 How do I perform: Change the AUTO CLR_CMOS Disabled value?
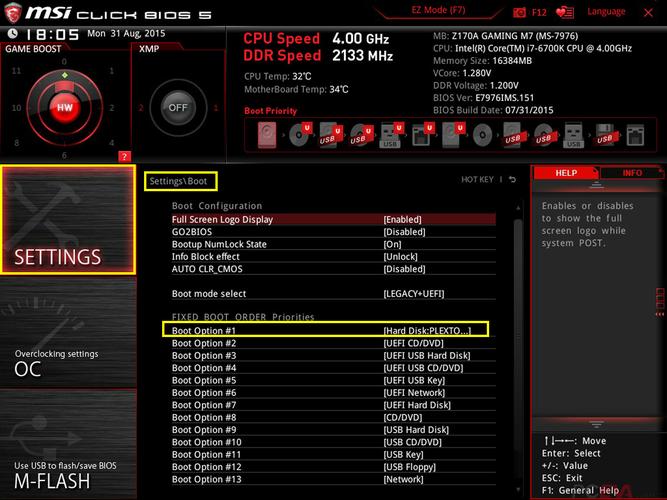pos(404,269)
